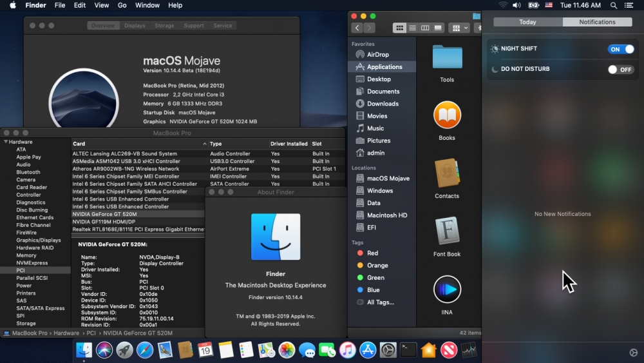
Task: Launch Launchpad from the Dock
Action: tap(124, 350)
